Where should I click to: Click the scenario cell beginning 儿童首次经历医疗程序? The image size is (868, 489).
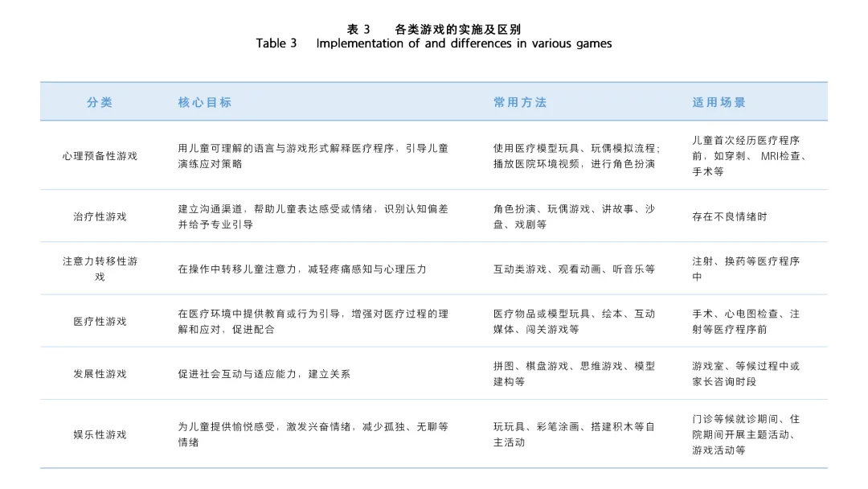750,156
